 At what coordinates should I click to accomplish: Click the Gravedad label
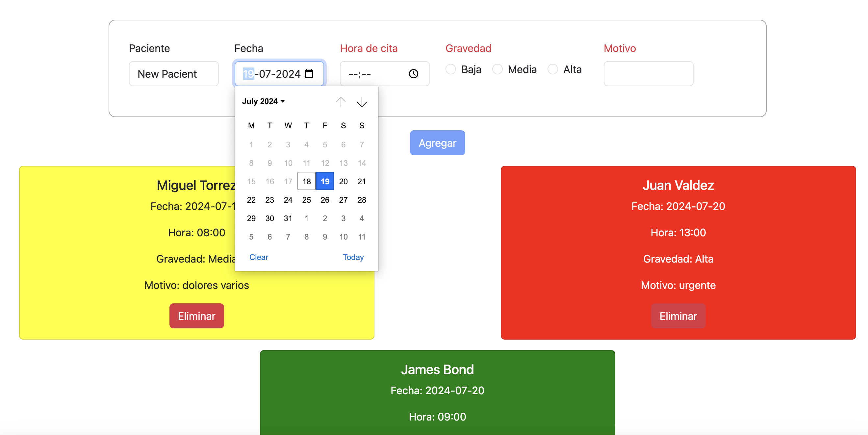click(x=468, y=48)
